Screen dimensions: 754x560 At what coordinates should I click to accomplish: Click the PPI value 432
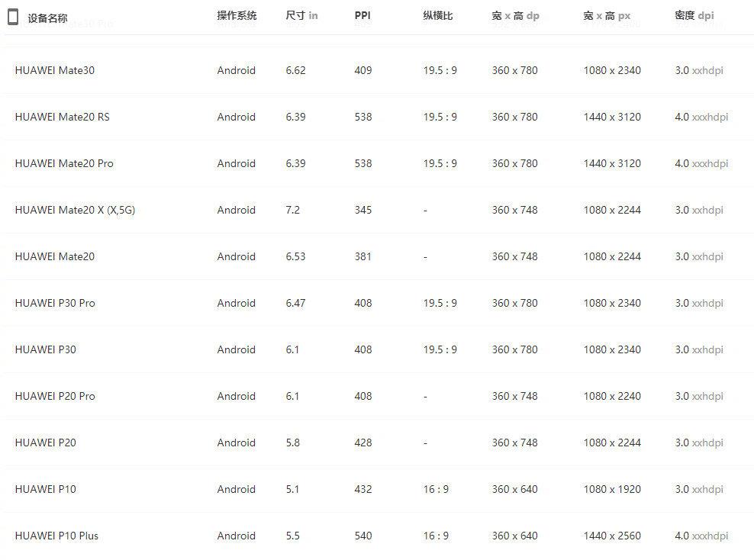363,489
